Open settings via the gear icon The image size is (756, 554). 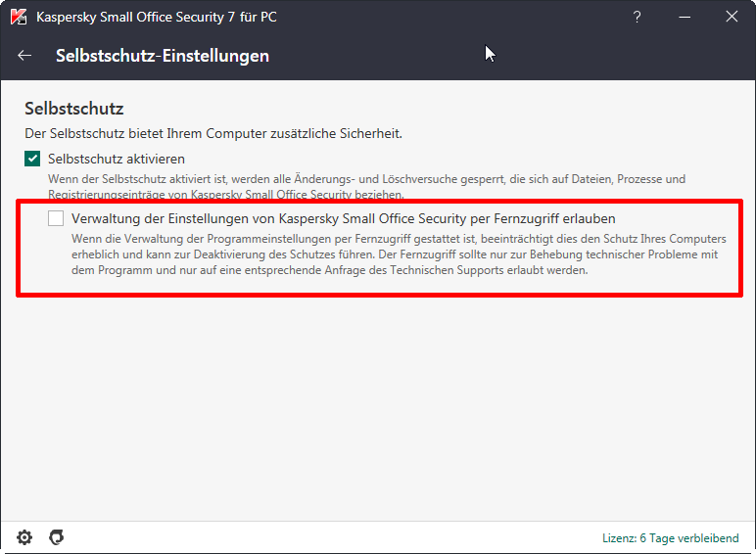(x=24, y=537)
